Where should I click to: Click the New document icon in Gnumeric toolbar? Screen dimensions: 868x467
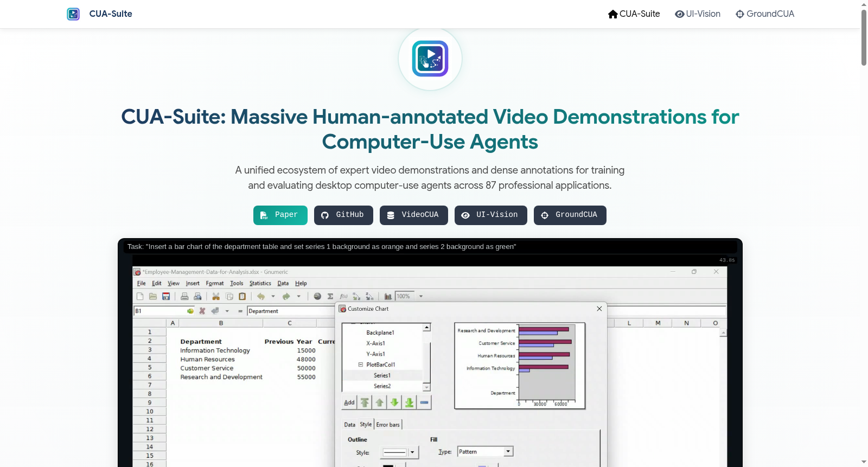[140, 296]
